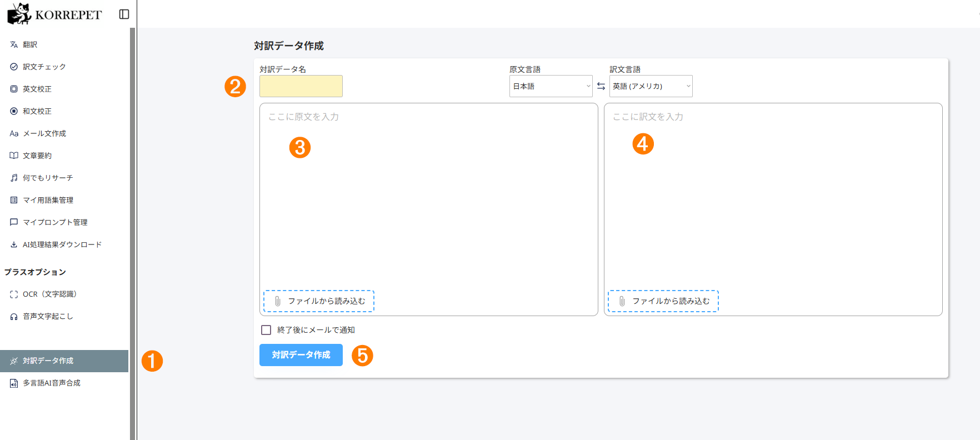Click the 文章要約 book icon
The image size is (980, 440).
pos(14,156)
